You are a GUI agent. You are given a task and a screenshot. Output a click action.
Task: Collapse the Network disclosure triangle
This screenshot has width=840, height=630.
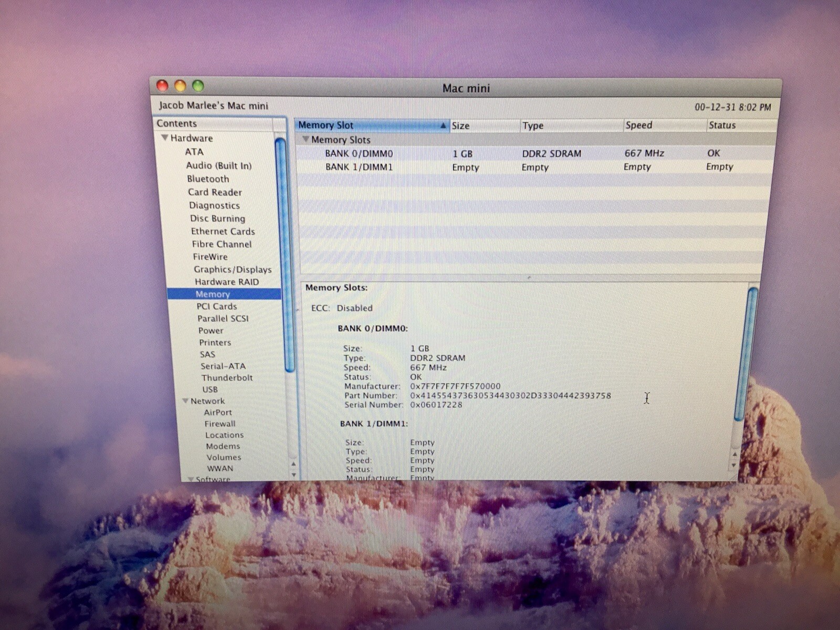click(185, 401)
